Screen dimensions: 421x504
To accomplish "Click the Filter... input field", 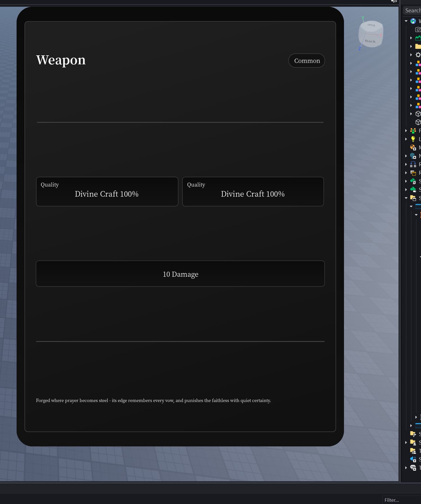I will click(402, 500).
